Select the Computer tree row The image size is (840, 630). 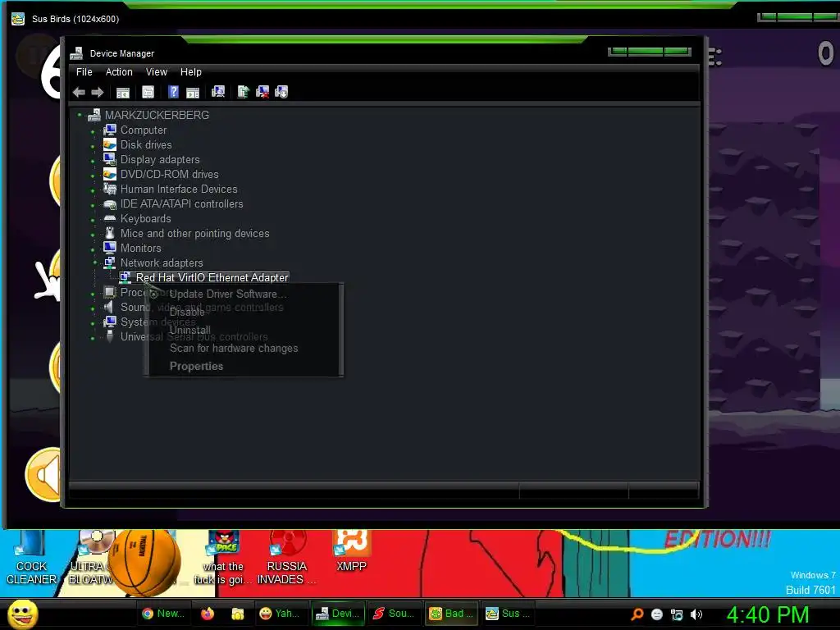(144, 130)
